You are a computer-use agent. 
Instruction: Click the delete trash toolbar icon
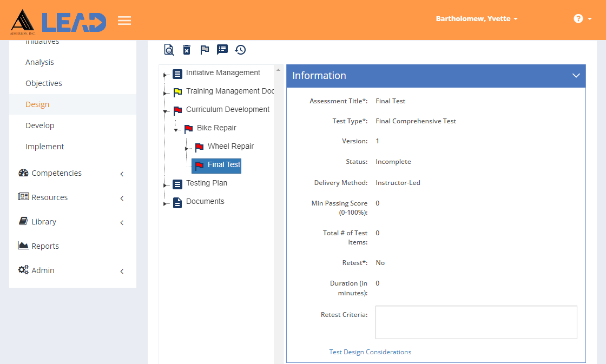point(187,49)
